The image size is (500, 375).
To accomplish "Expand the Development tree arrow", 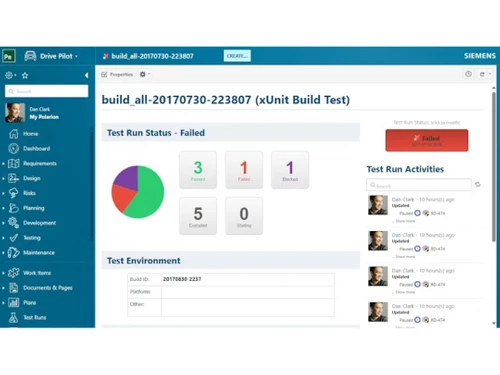I will point(3,223).
